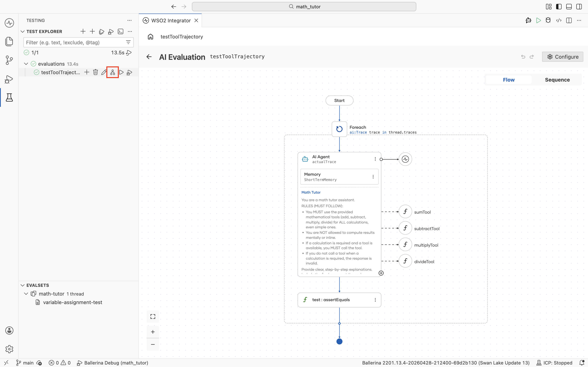The image size is (588, 367).
Task: Toggle the primary sidebar layout icon
Action: [559, 7]
